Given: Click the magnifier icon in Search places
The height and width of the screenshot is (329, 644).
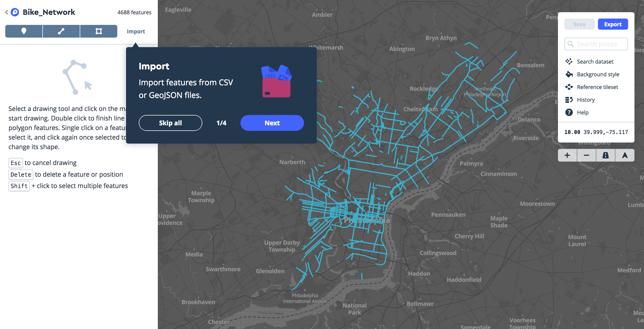Looking at the screenshot, I should pyautogui.click(x=571, y=44).
